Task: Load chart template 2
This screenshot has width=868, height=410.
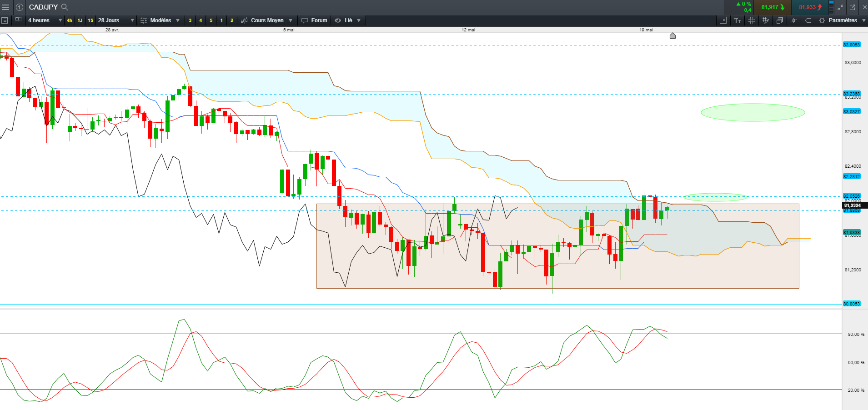Action: (x=232, y=20)
